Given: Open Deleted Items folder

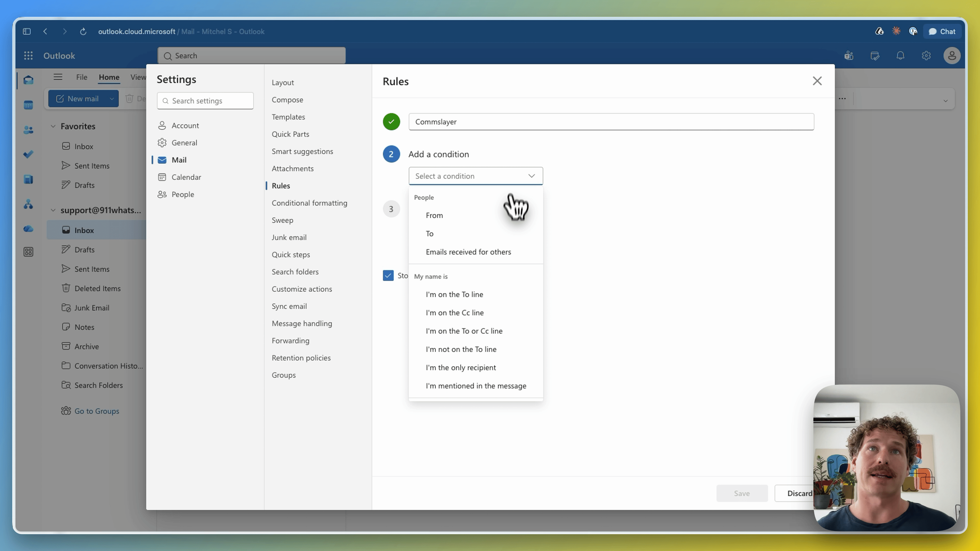Looking at the screenshot, I should point(97,288).
